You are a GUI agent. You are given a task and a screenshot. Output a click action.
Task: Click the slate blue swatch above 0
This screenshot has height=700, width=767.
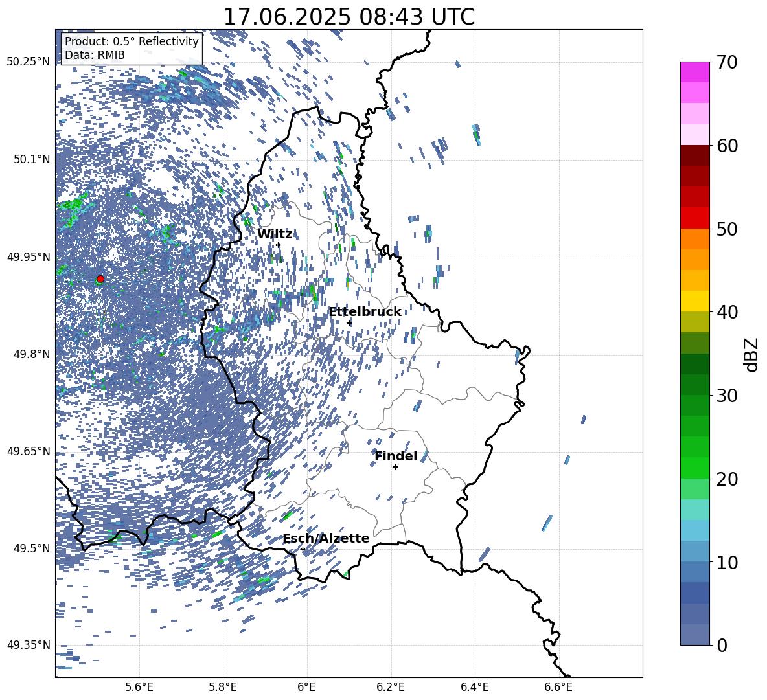(x=695, y=635)
